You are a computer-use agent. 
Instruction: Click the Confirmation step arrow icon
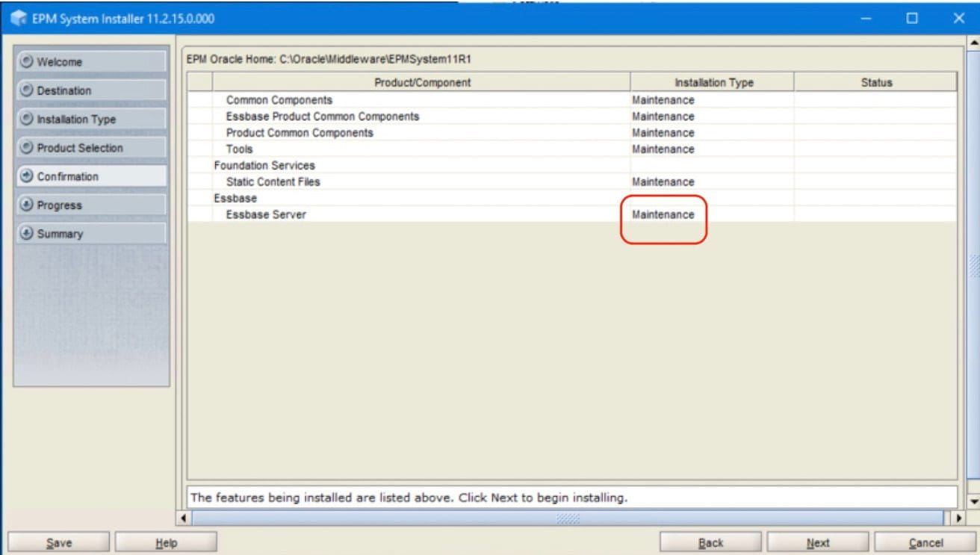point(27,176)
